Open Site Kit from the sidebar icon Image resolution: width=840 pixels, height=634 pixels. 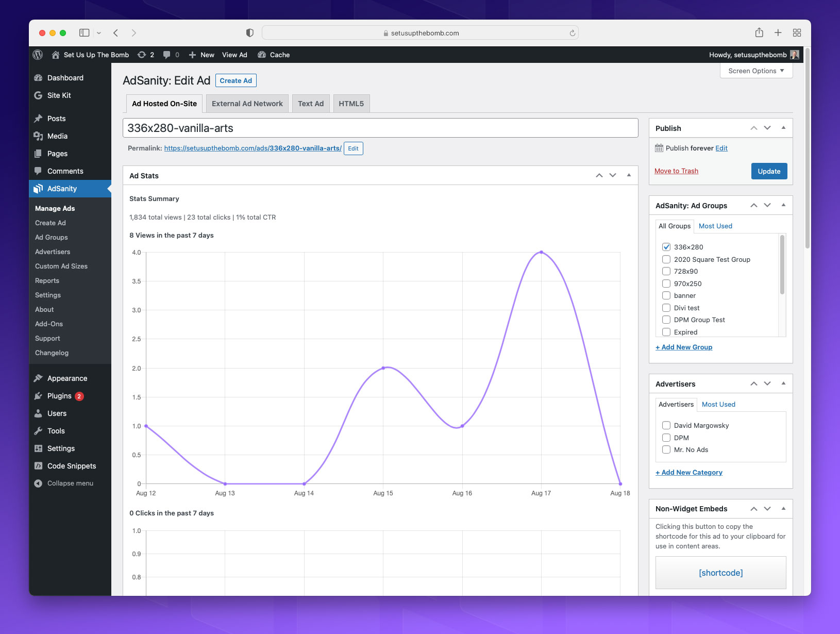coord(38,95)
